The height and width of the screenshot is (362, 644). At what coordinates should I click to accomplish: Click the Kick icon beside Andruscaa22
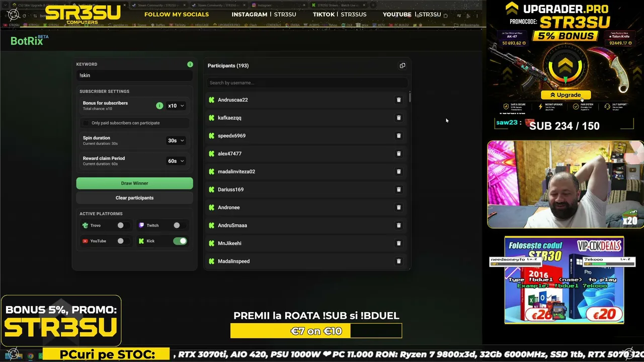coord(212,100)
